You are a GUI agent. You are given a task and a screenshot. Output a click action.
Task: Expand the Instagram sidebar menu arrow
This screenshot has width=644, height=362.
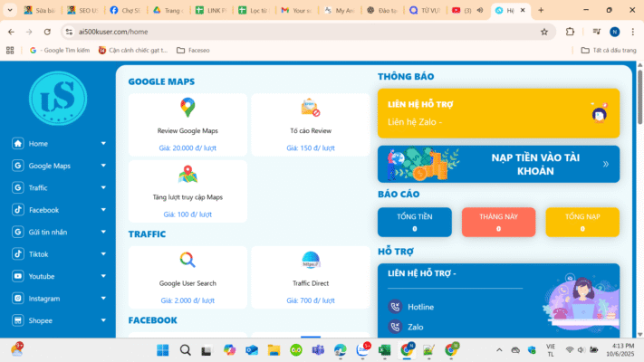tap(103, 299)
